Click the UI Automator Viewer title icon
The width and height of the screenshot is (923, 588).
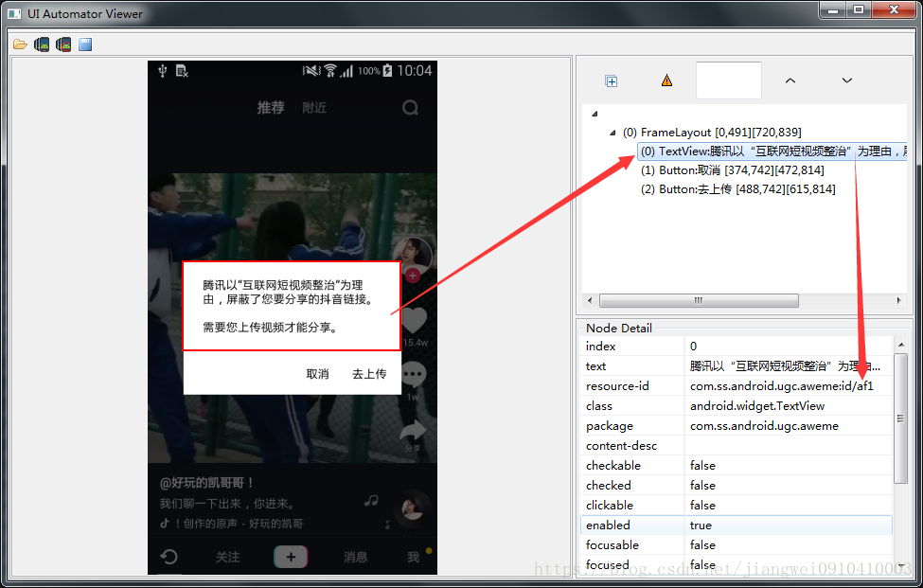tap(14, 13)
